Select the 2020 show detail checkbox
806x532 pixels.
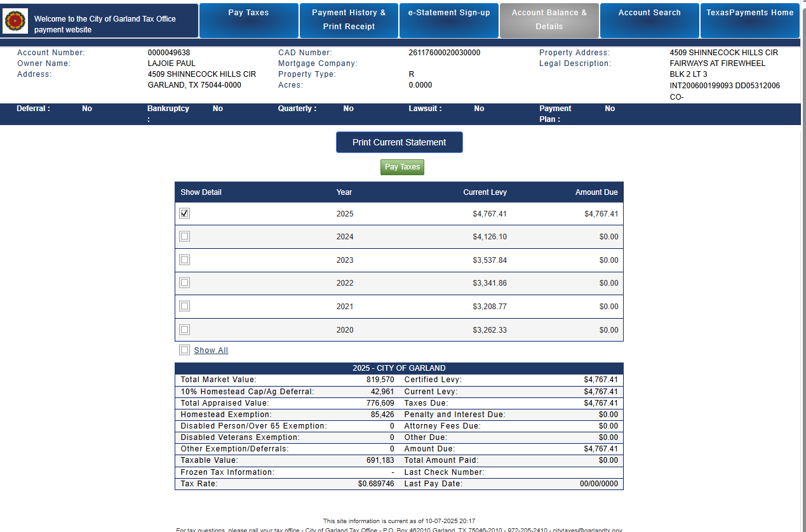click(x=184, y=329)
